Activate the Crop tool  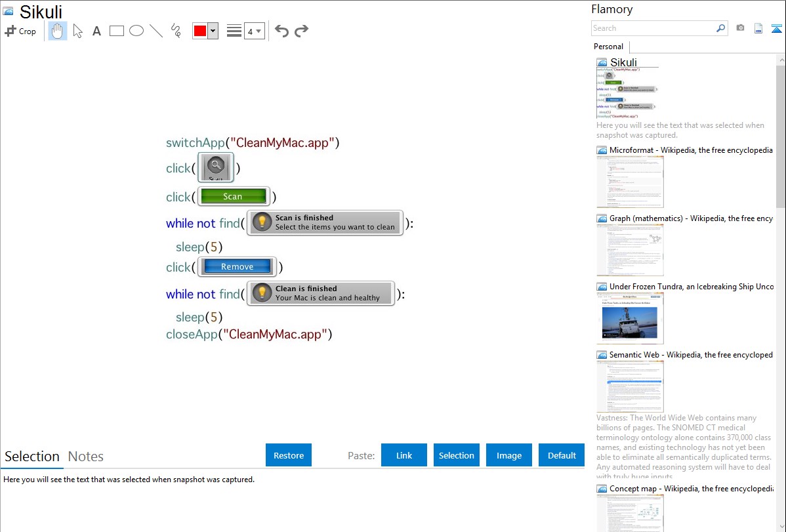click(20, 31)
